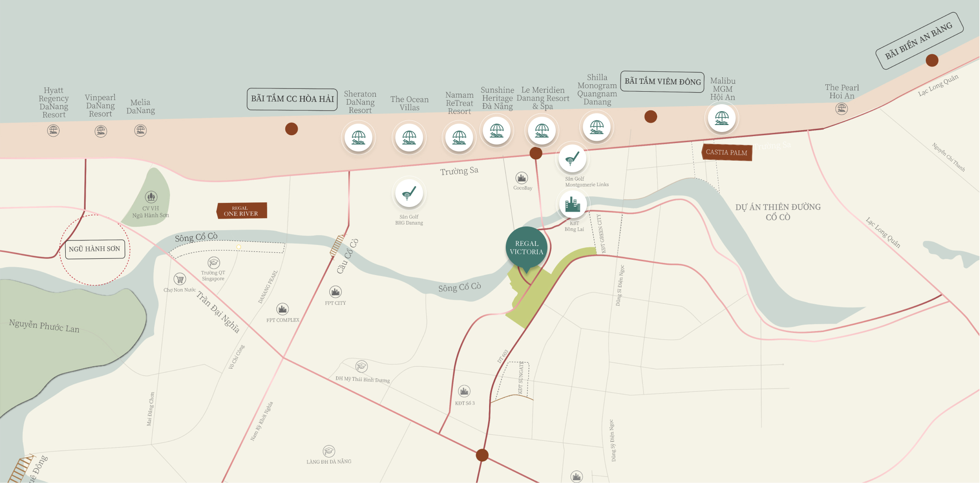The height and width of the screenshot is (483, 980).
Task: Click the Hyatt Regency DaNang Resort beach icon
Action: coord(53,131)
